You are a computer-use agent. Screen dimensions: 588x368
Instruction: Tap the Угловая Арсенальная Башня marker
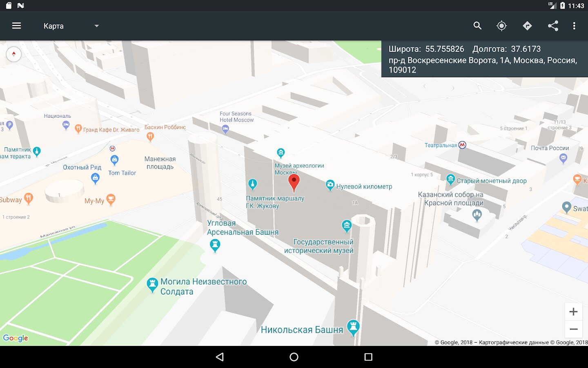pos(215,246)
